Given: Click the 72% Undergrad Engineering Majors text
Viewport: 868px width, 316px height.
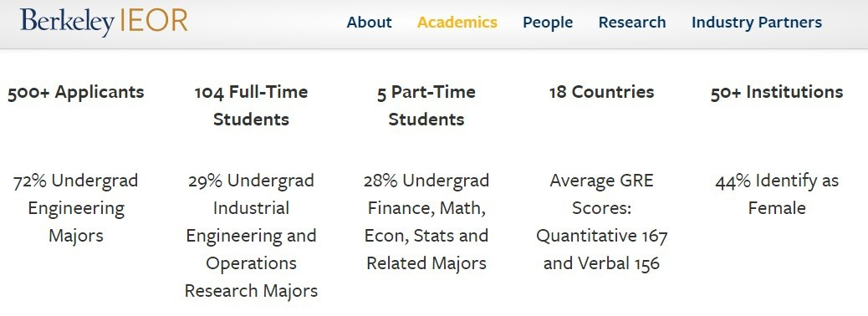Looking at the screenshot, I should tap(76, 208).
